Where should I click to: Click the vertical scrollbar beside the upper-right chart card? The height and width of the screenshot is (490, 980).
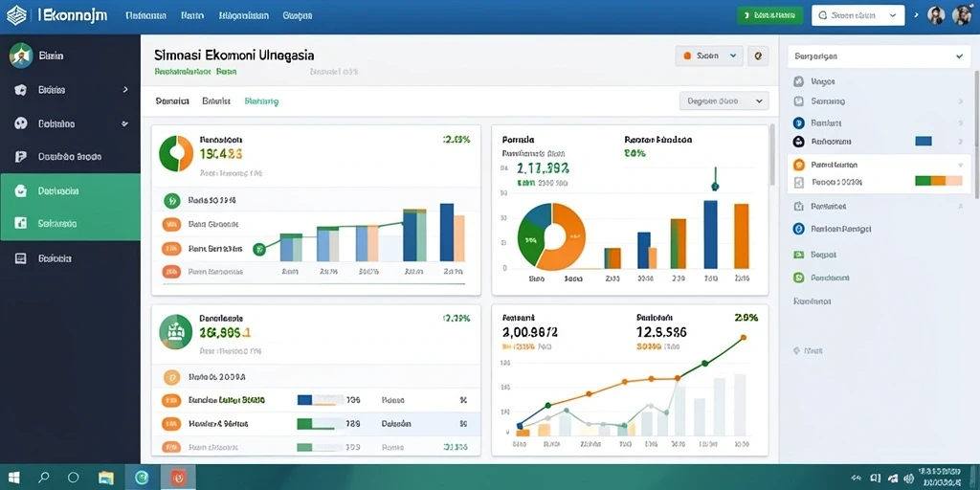[x=772, y=155]
